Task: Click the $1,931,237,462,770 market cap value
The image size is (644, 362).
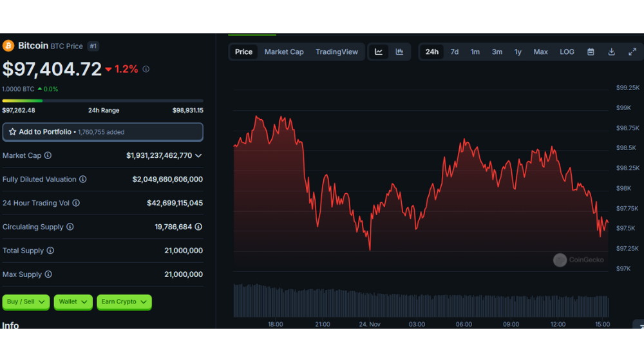Action: coord(159,156)
